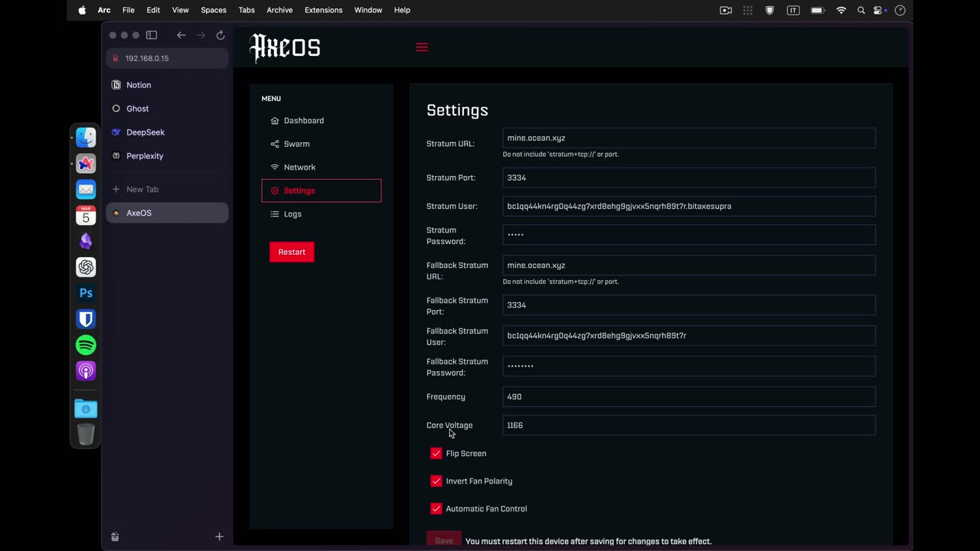980x551 pixels.
Task: Go back with the browser back arrow
Action: click(x=181, y=35)
